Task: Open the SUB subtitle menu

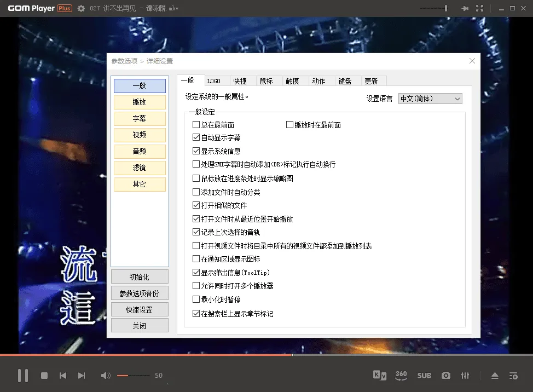Action: [x=424, y=376]
